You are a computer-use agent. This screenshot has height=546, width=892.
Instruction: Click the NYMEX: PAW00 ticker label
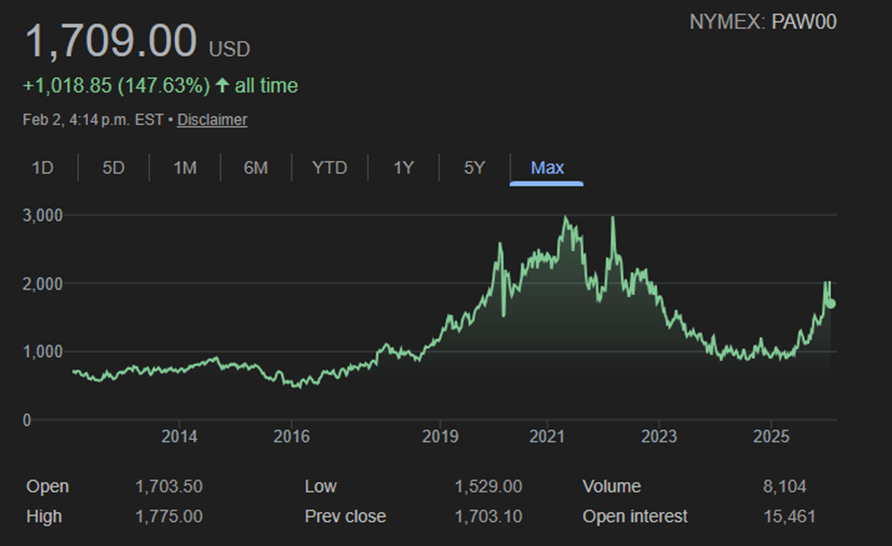[x=762, y=22]
